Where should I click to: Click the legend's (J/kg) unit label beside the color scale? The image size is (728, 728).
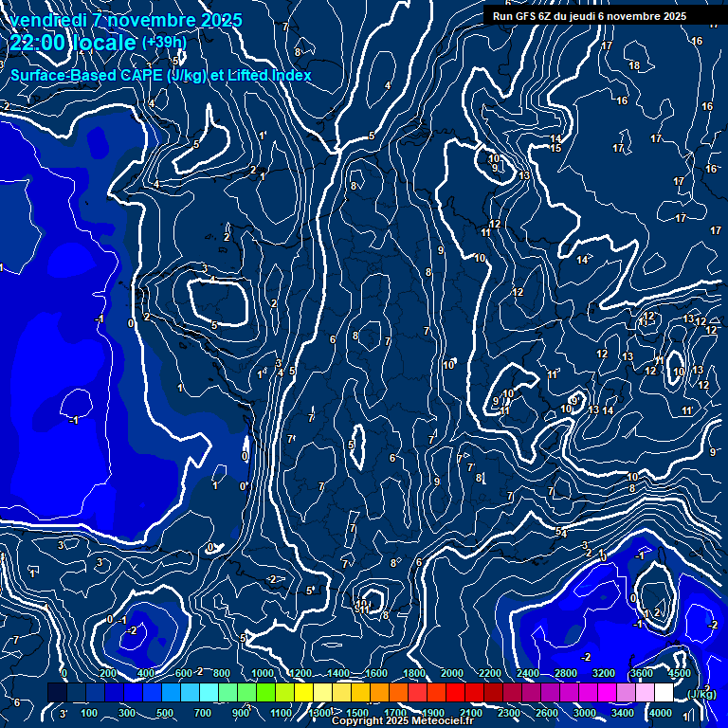click(701, 694)
